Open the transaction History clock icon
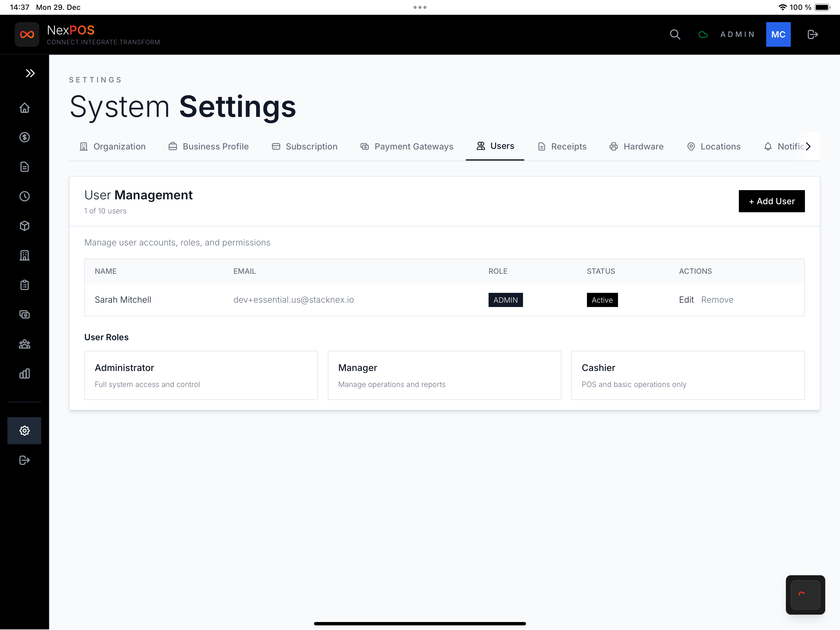The image size is (840, 630). (x=24, y=197)
